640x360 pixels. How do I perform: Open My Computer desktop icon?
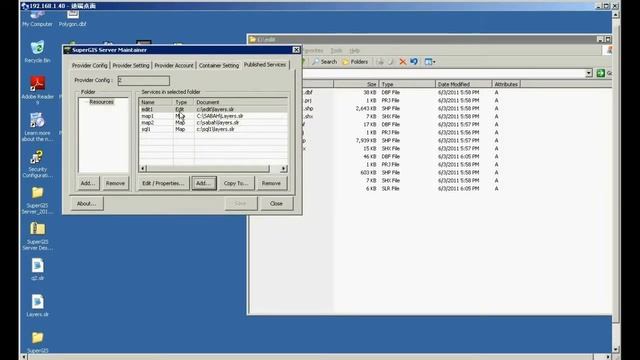click(x=37, y=18)
